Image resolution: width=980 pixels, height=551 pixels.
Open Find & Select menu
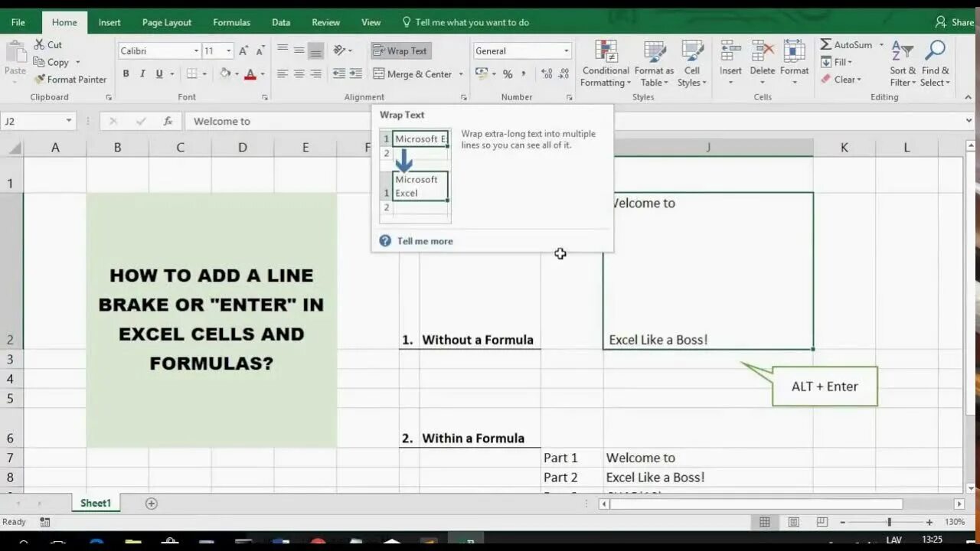pyautogui.click(x=935, y=64)
